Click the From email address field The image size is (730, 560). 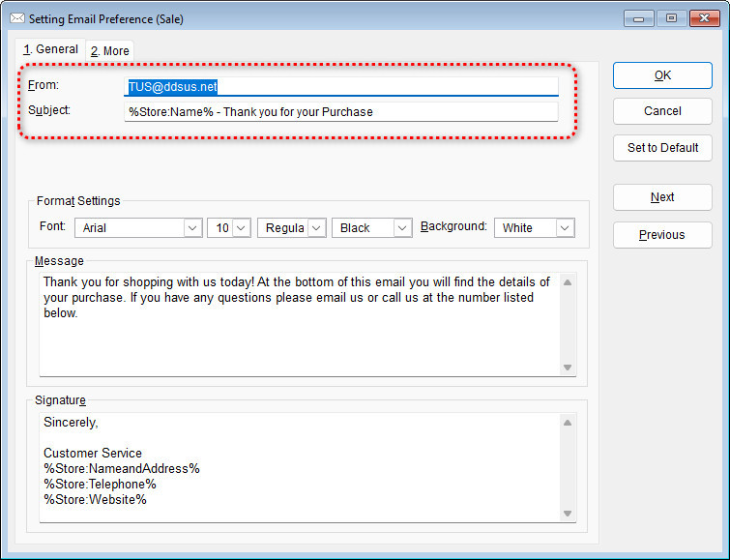(x=341, y=86)
